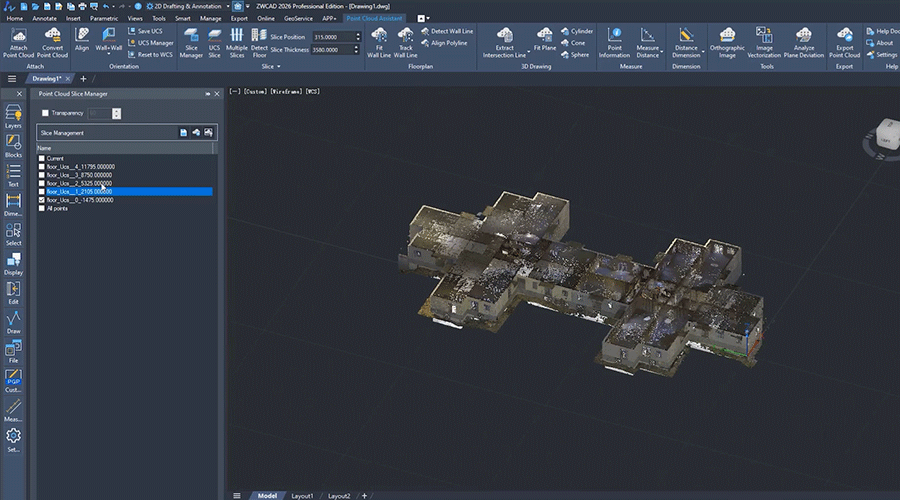Screen dimensions: 900x500
Task: Check the All points checkbox
Action: 41,208
